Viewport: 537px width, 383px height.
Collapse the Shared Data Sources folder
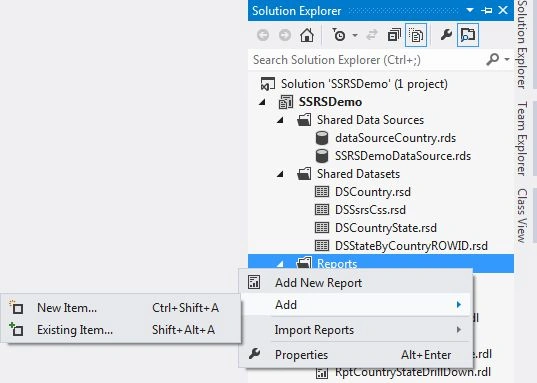click(x=280, y=120)
